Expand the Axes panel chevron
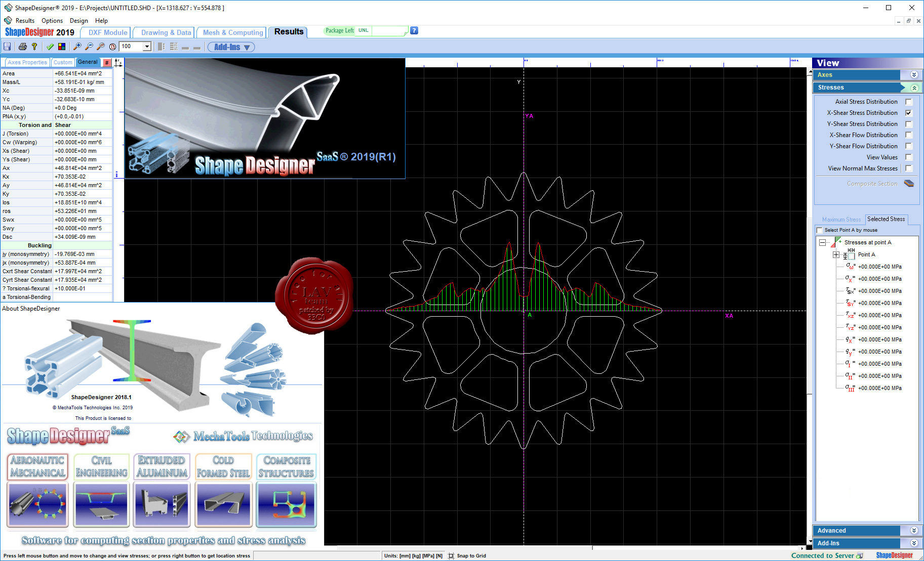924x561 pixels. pos(914,75)
